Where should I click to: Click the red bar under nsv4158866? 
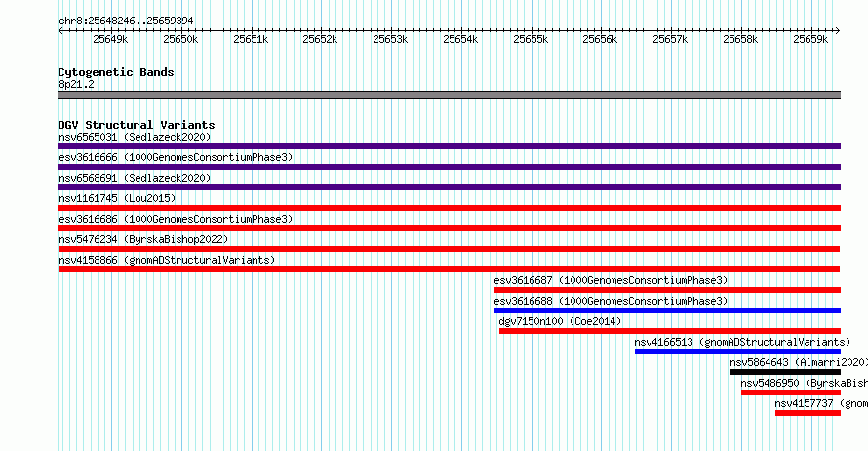point(449,269)
